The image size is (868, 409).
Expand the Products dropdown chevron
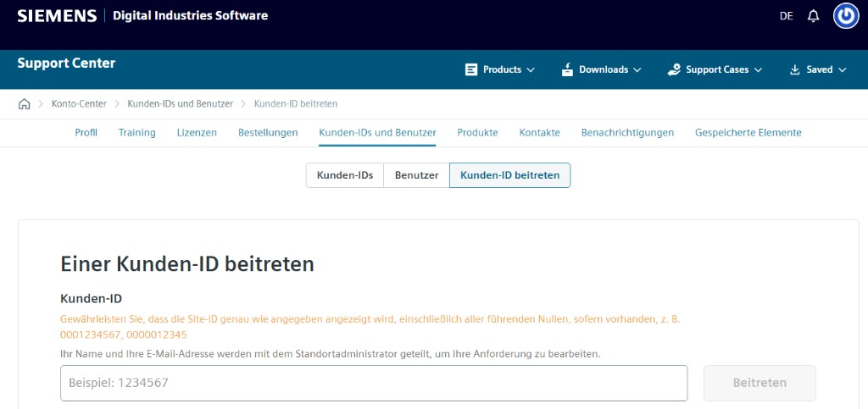531,70
